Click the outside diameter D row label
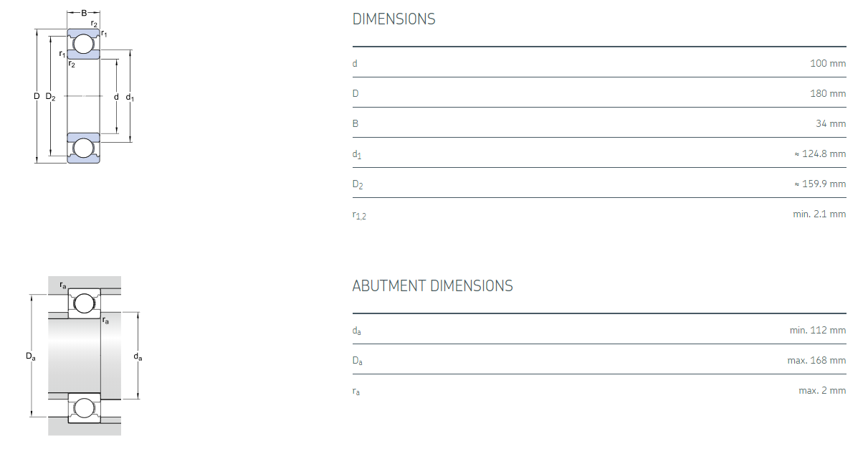868x454 pixels. [356, 94]
